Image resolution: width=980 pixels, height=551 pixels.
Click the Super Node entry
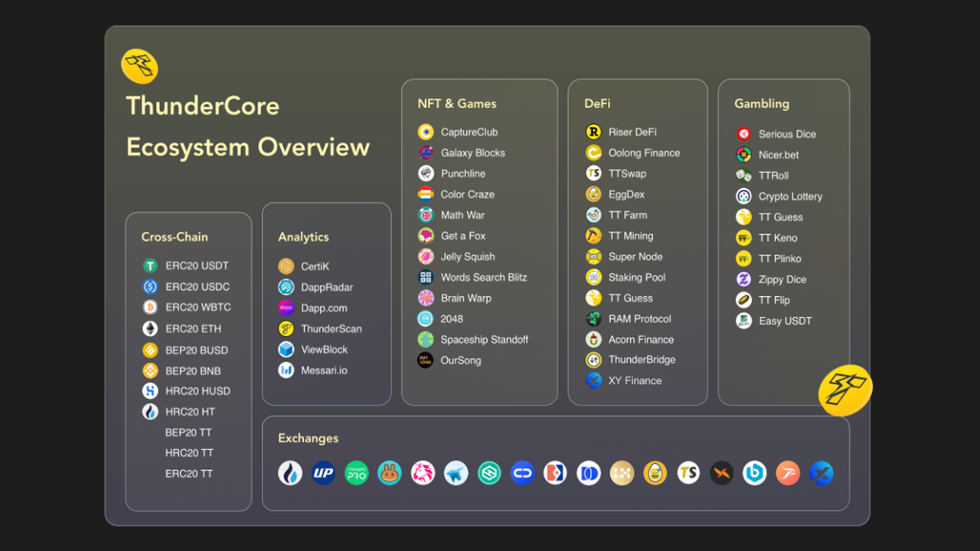pyautogui.click(x=624, y=256)
